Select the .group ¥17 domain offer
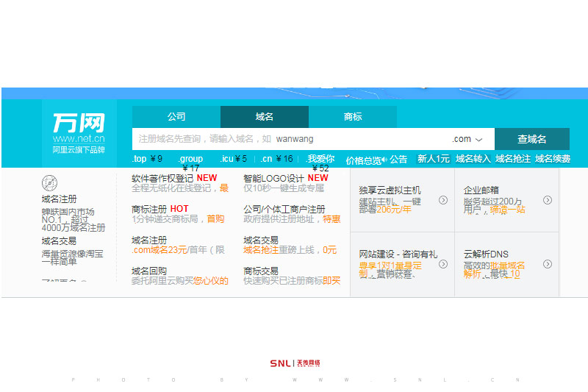 (x=190, y=163)
